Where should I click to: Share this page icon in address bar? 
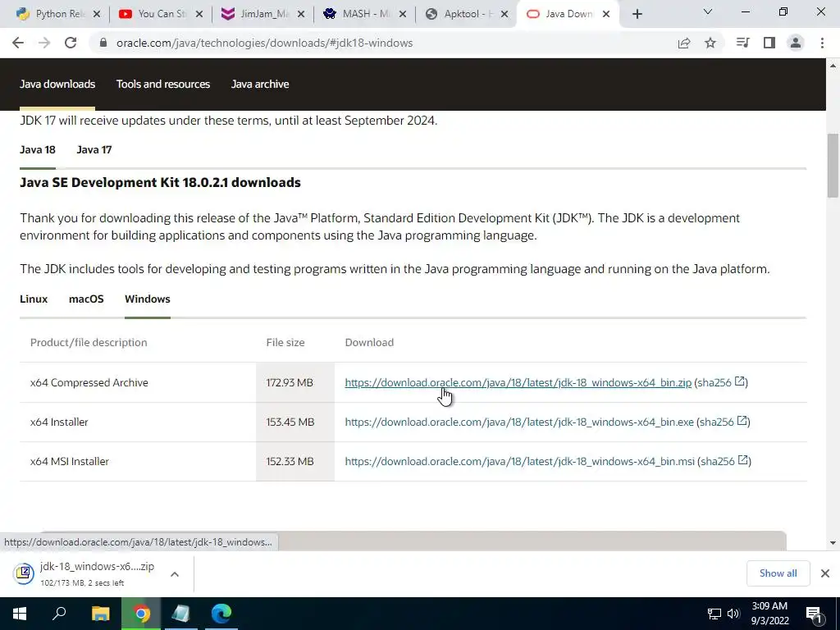pyautogui.click(x=683, y=43)
